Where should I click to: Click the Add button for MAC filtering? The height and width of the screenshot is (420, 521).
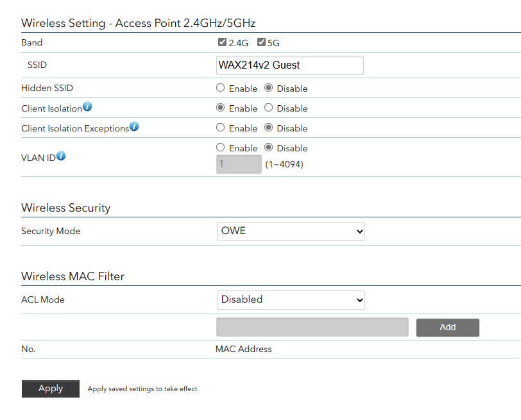[447, 327]
